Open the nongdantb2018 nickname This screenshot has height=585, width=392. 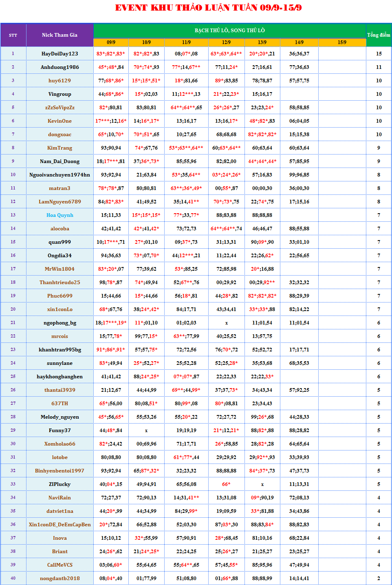point(59,578)
